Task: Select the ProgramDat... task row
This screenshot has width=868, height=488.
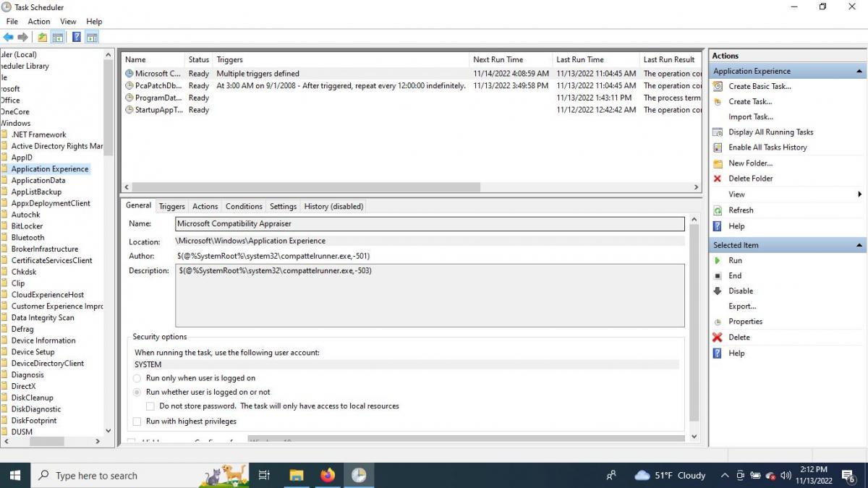Action: (412, 98)
